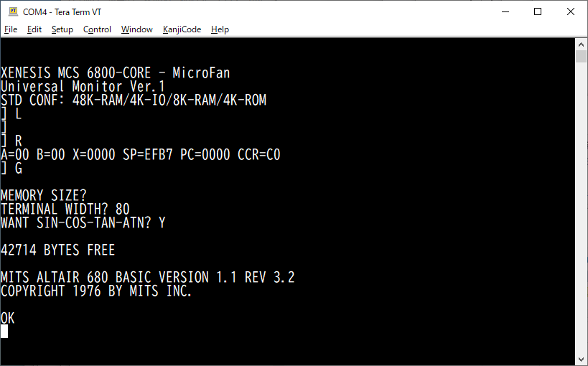
Task: Click the 42714 BYTES FREE line
Action: tap(57, 250)
